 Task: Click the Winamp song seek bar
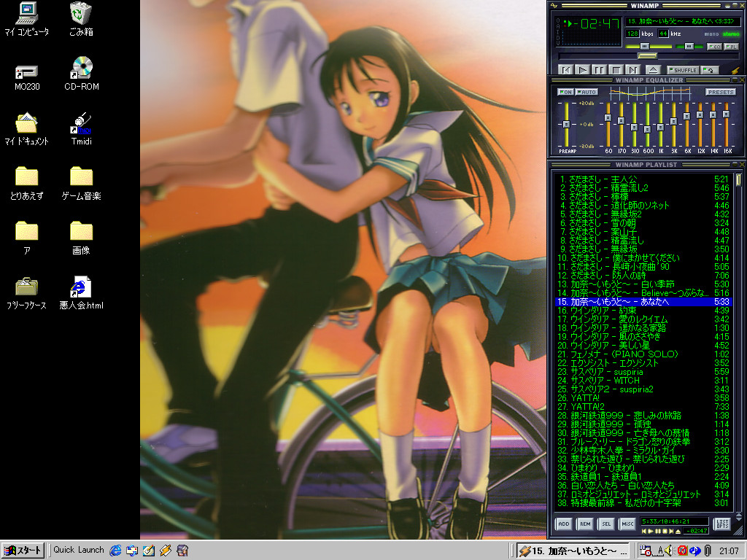(648, 56)
